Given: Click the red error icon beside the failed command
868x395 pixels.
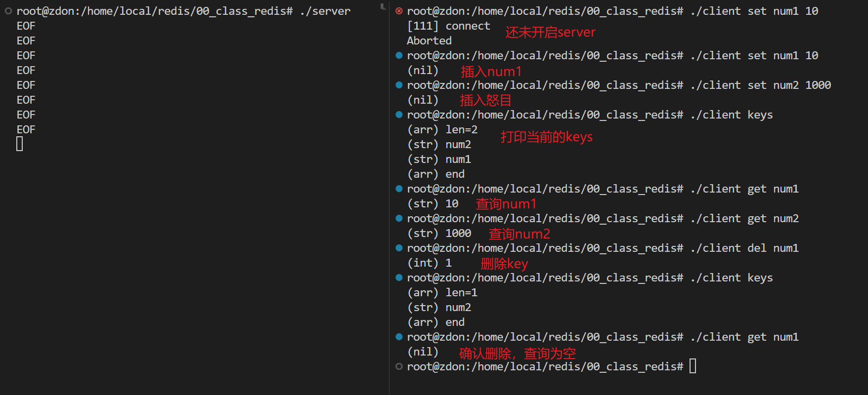Looking at the screenshot, I should coord(399,11).
